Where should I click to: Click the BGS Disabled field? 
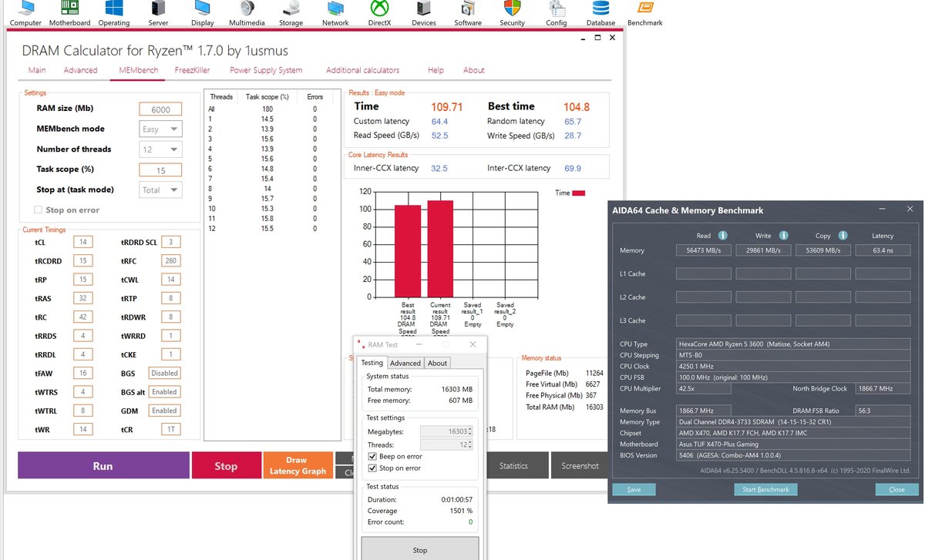(x=164, y=373)
